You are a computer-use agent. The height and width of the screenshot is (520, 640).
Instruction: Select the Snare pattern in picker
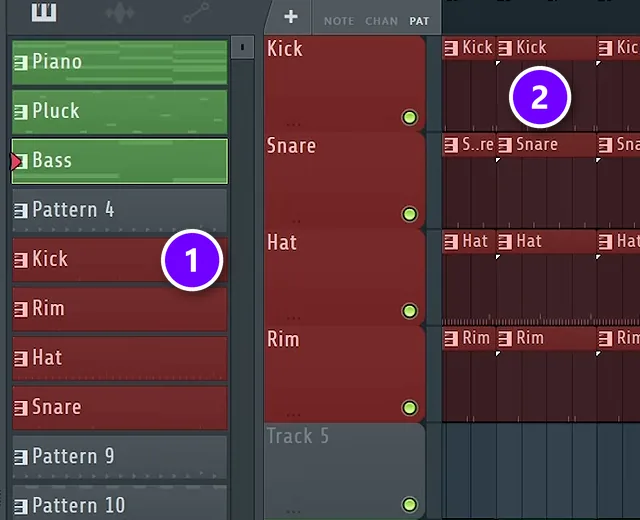tap(120, 408)
